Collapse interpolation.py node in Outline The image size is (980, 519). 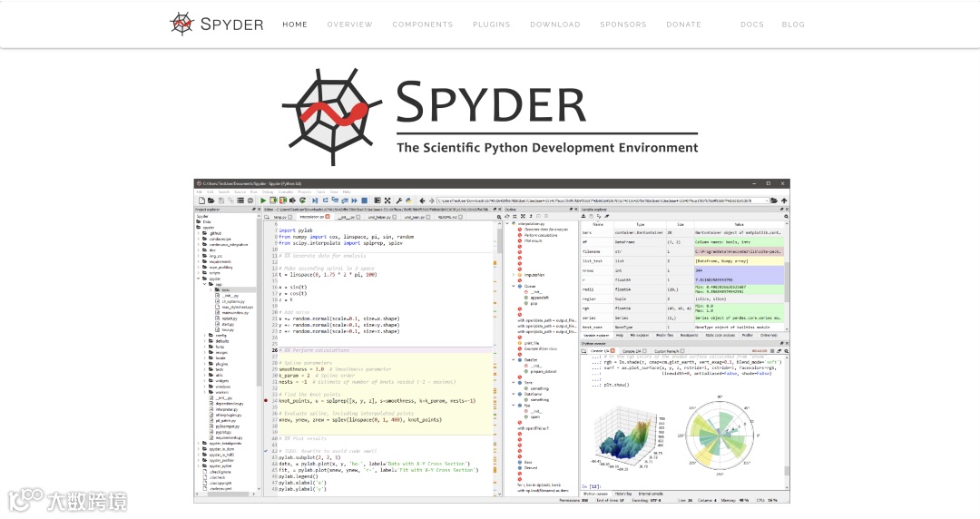tap(507, 223)
